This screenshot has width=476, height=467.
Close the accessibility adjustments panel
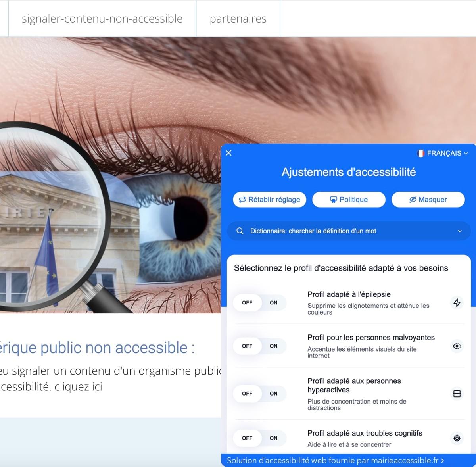(x=228, y=153)
